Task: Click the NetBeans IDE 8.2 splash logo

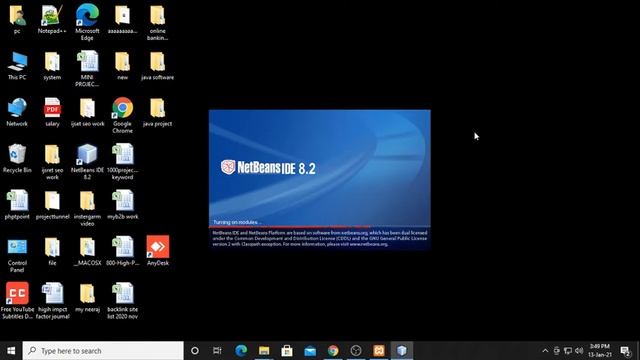Action: pos(268,168)
